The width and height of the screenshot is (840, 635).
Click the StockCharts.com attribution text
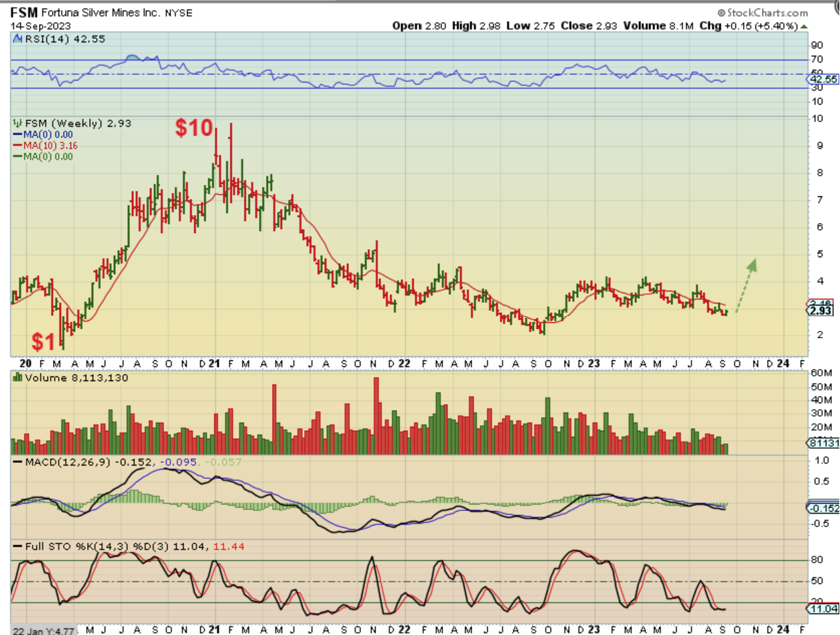(768, 13)
